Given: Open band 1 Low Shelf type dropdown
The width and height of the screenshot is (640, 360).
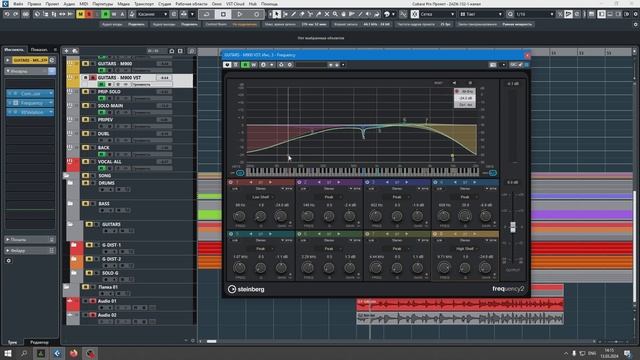Looking at the screenshot, I should click(x=260, y=197).
